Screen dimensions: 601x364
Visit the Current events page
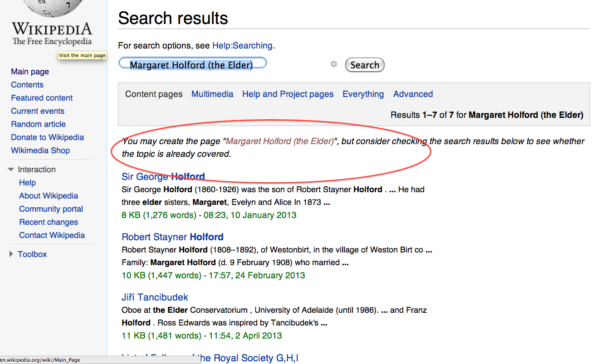point(38,111)
